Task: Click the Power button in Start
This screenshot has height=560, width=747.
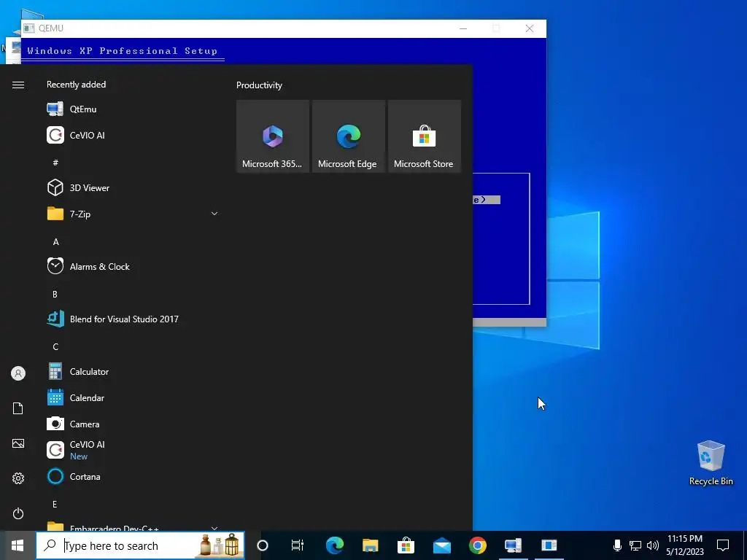Action: pos(18,513)
